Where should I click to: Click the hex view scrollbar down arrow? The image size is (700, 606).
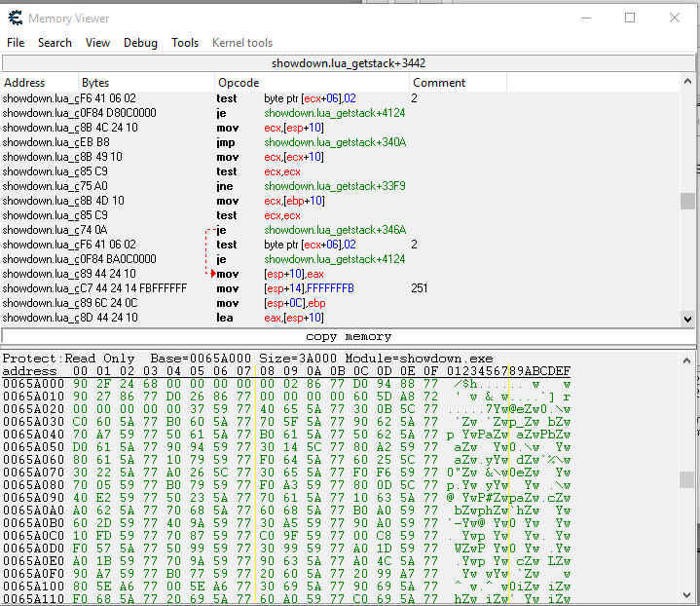(x=688, y=596)
